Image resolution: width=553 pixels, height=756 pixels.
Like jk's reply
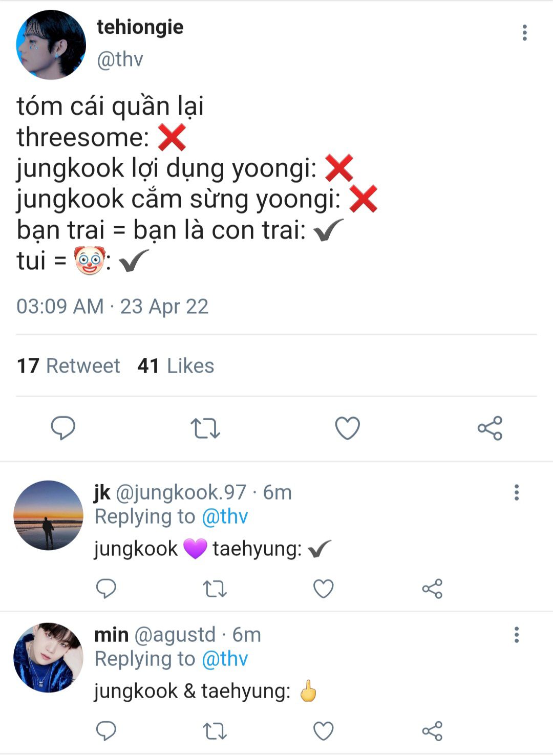coord(324,589)
